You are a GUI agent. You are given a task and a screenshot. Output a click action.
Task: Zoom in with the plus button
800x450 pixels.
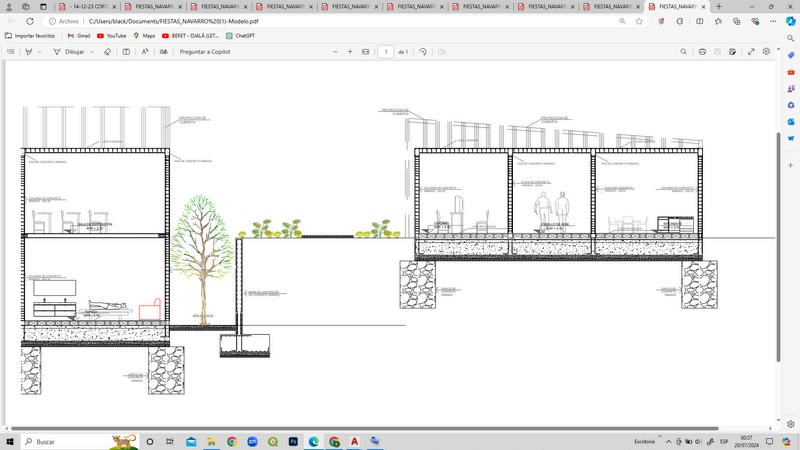pos(350,52)
